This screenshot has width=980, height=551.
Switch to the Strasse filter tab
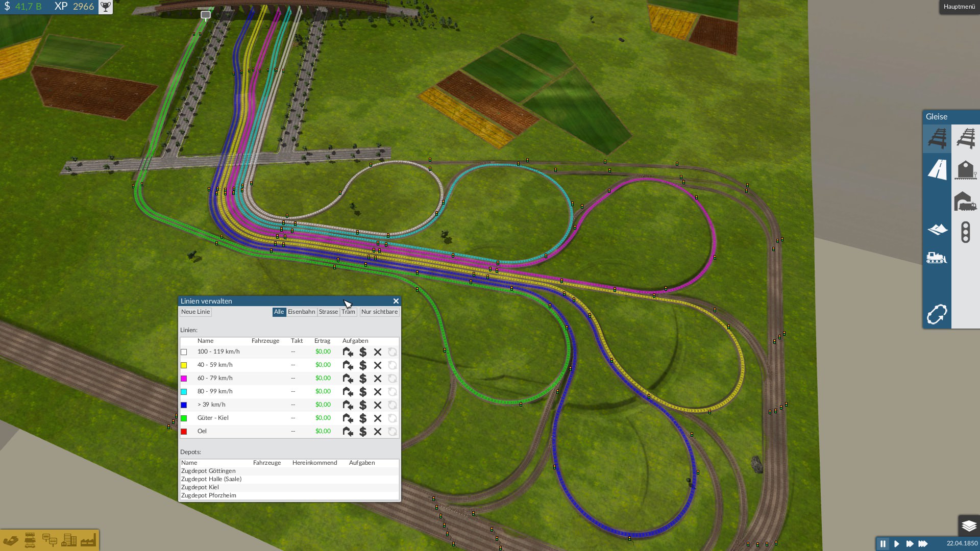(328, 312)
